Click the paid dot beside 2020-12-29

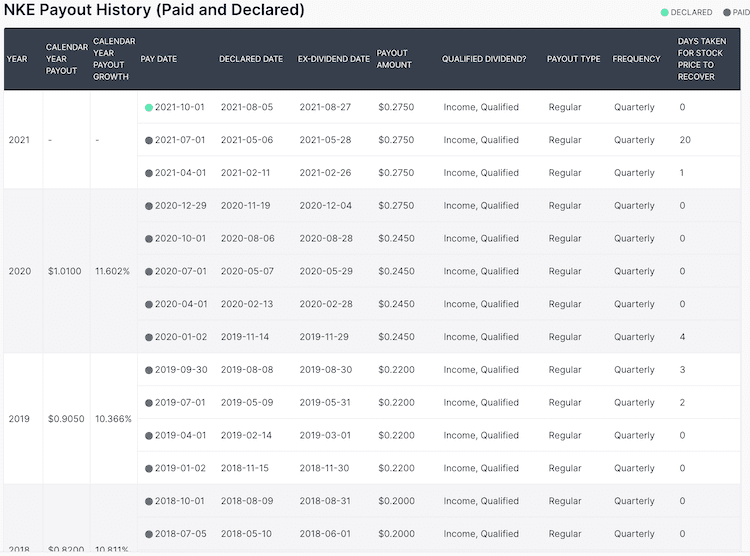point(149,206)
